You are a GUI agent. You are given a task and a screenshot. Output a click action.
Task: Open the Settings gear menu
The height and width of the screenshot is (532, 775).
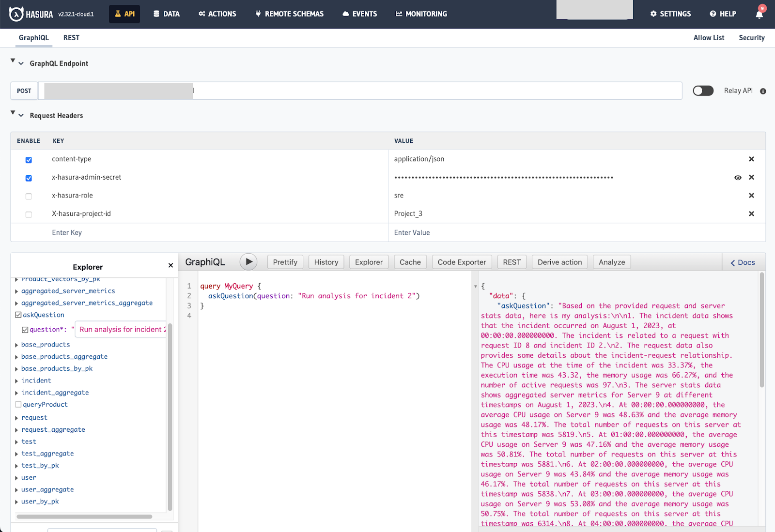click(x=670, y=14)
